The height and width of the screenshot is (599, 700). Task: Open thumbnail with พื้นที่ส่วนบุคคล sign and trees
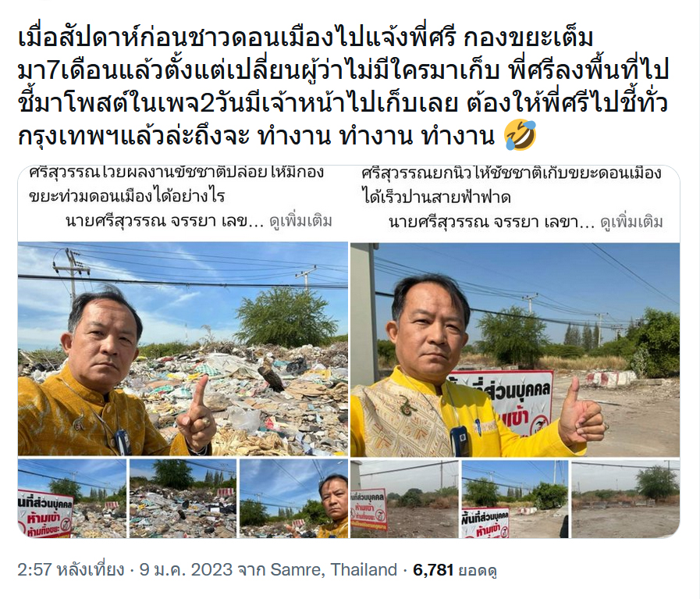click(515, 498)
